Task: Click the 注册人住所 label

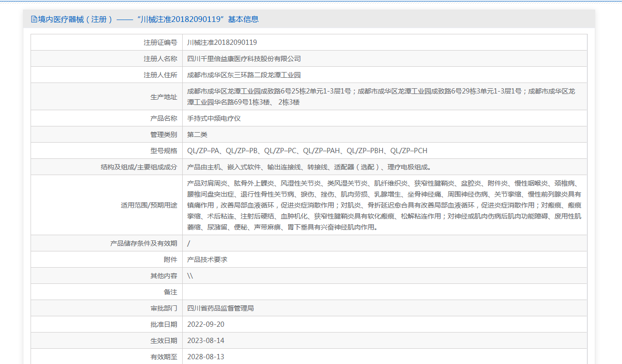Action: click(160, 75)
